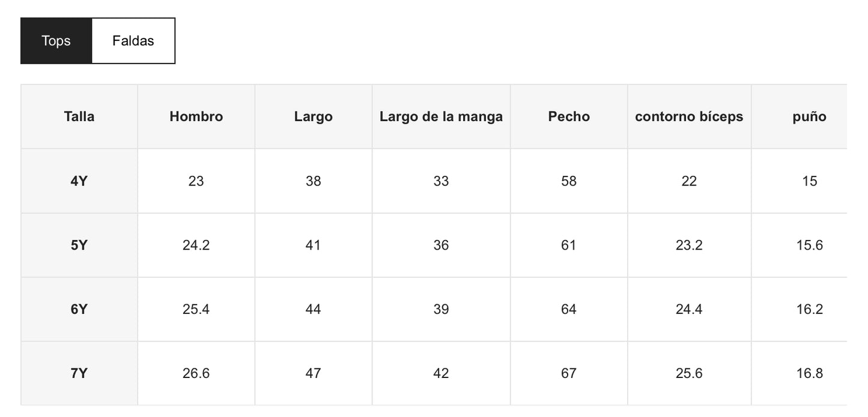Click the Largo column header
Screen dimensions: 868x417
(x=313, y=116)
